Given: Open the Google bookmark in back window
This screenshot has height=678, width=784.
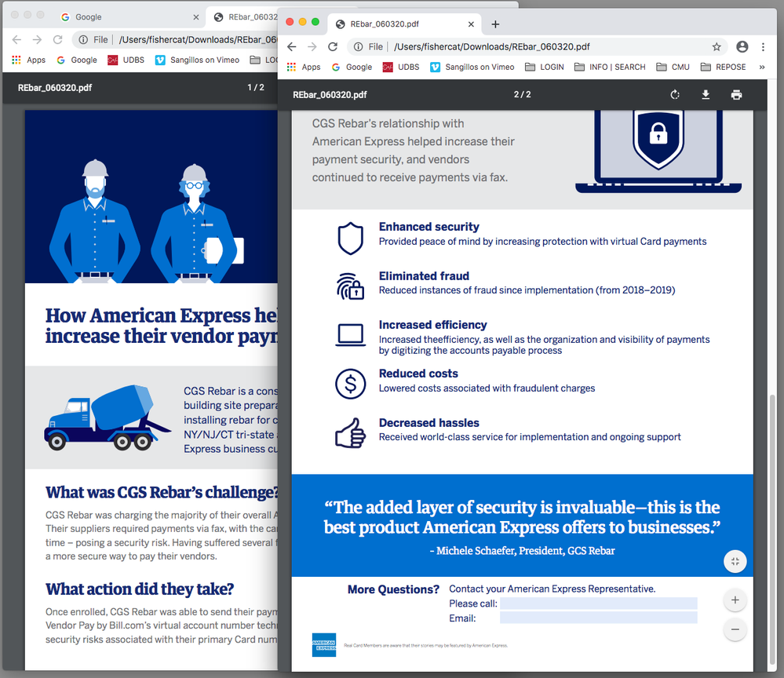Looking at the screenshot, I should click(x=77, y=60).
